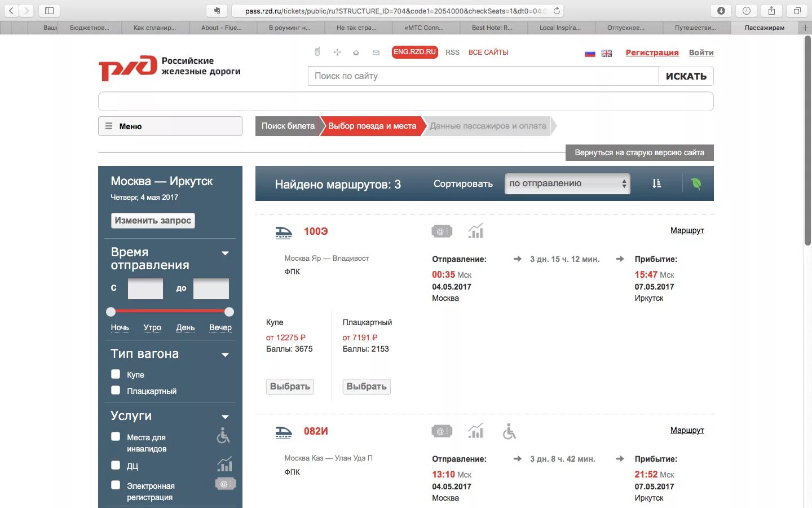812x508 pixels.
Task: Switch to the Путешестви tab
Action: (x=695, y=28)
